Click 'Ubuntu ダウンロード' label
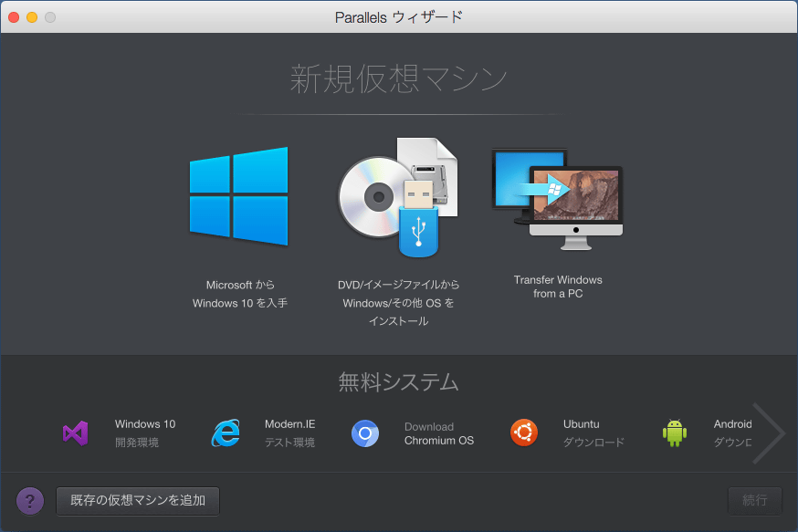The width and height of the screenshot is (798, 532). coord(593,433)
